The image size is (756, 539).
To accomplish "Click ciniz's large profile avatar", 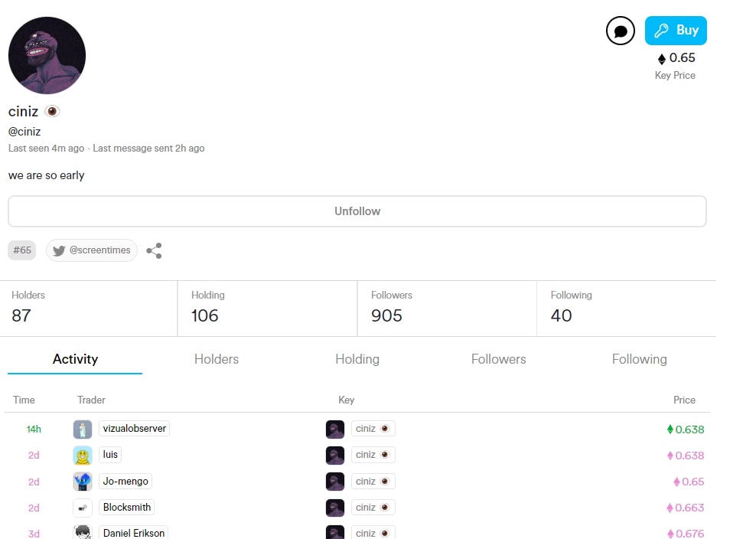I will (47, 56).
